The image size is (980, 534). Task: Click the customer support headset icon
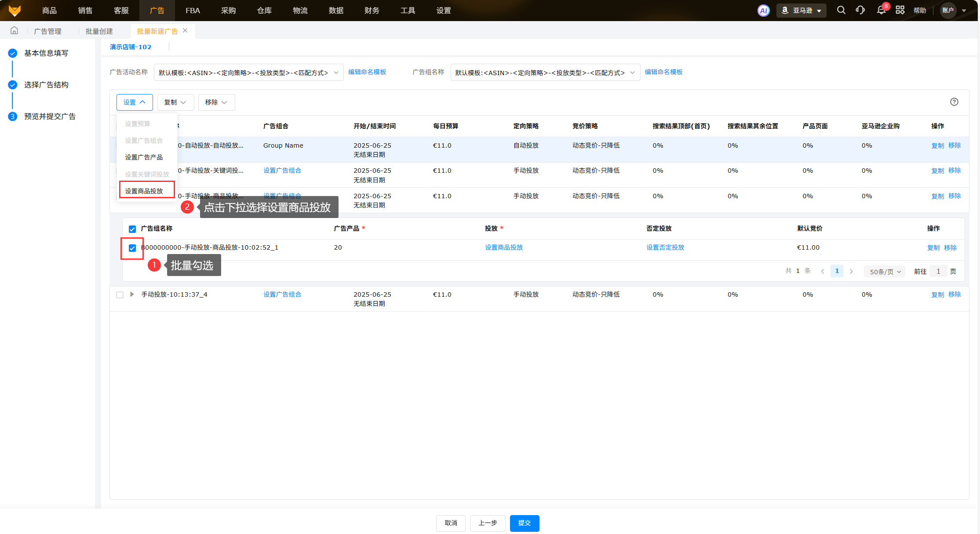click(x=860, y=10)
